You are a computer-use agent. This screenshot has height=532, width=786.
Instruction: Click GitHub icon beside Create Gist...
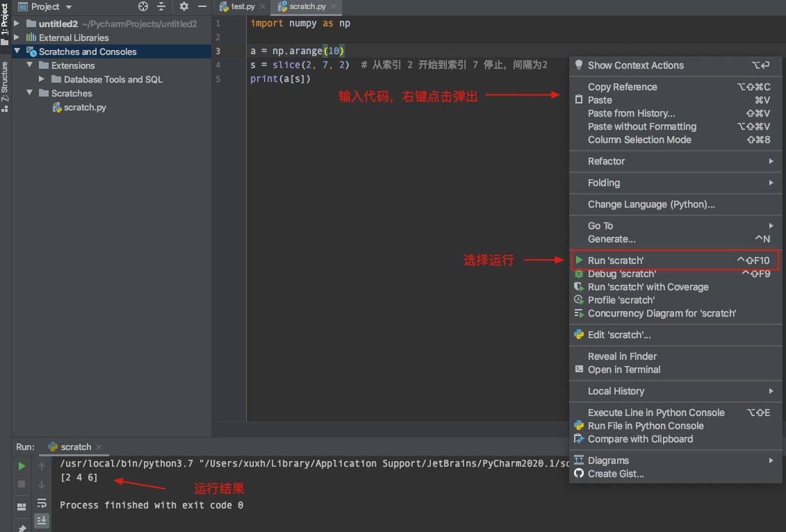point(579,474)
